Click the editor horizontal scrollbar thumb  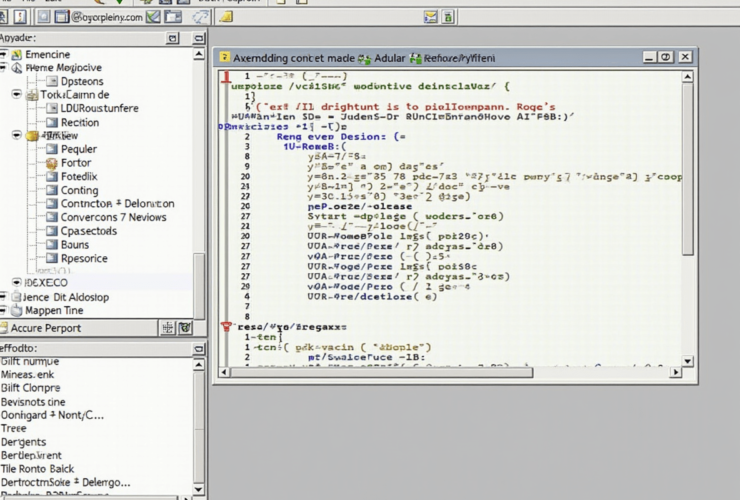click(x=381, y=372)
